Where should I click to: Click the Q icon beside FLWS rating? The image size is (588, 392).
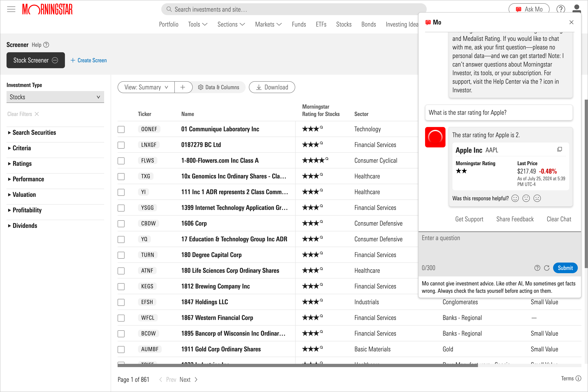[327, 158]
